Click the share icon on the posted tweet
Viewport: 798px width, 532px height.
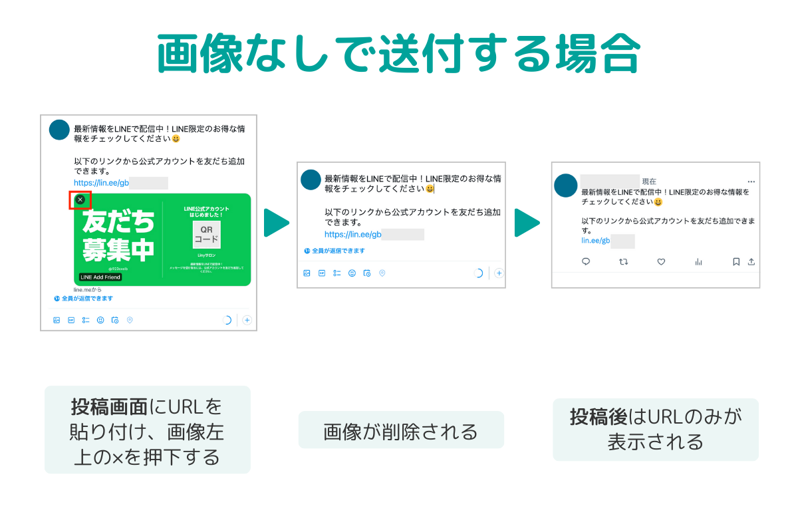point(751,262)
